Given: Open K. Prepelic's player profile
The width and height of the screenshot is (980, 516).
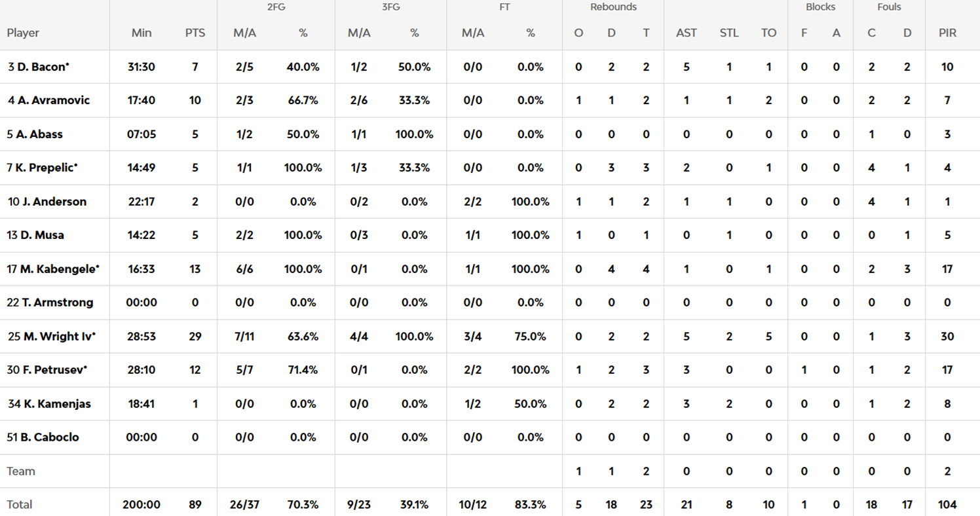Looking at the screenshot, I should [47, 168].
